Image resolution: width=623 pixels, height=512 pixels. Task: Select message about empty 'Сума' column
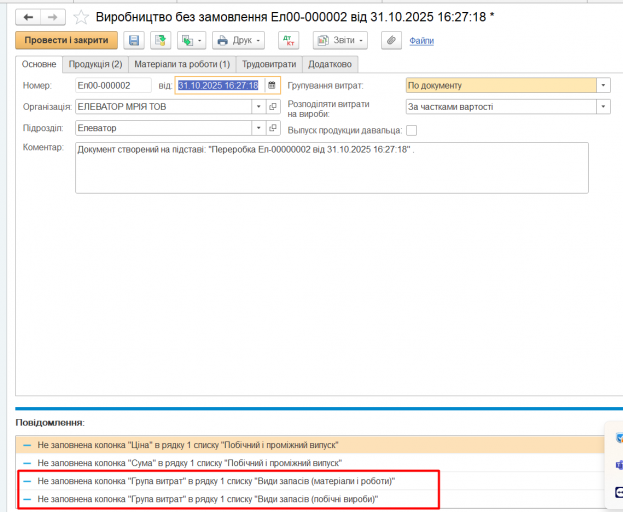310,463
